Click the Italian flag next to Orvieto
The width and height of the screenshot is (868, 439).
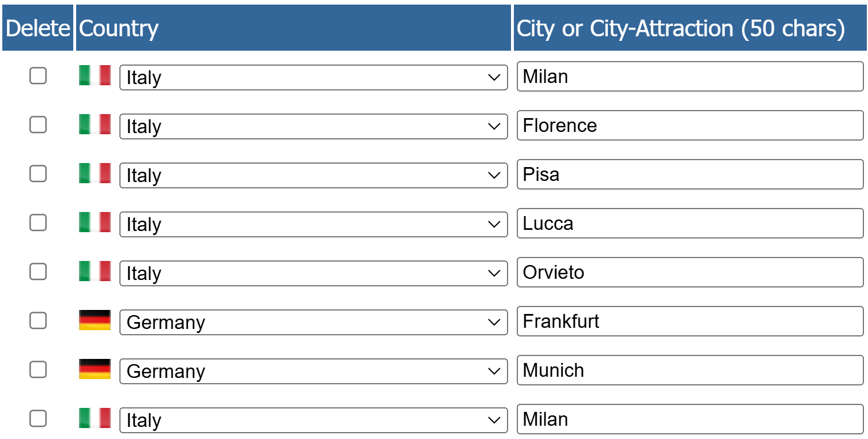(x=95, y=271)
